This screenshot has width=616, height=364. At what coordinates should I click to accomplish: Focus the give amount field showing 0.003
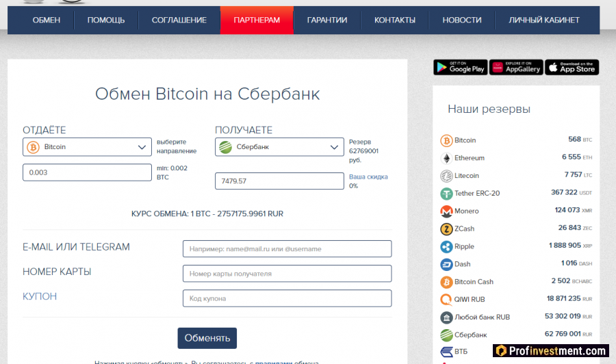pyautogui.click(x=87, y=172)
